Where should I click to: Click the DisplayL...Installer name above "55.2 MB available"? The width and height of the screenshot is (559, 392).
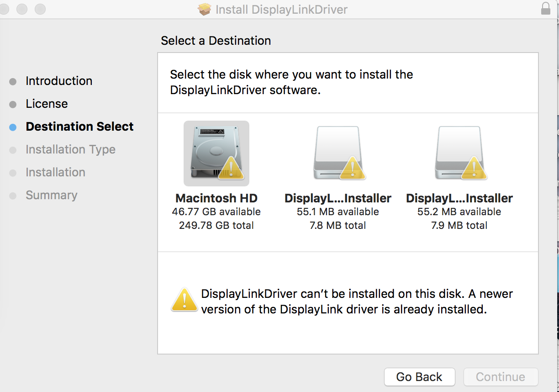(459, 198)
